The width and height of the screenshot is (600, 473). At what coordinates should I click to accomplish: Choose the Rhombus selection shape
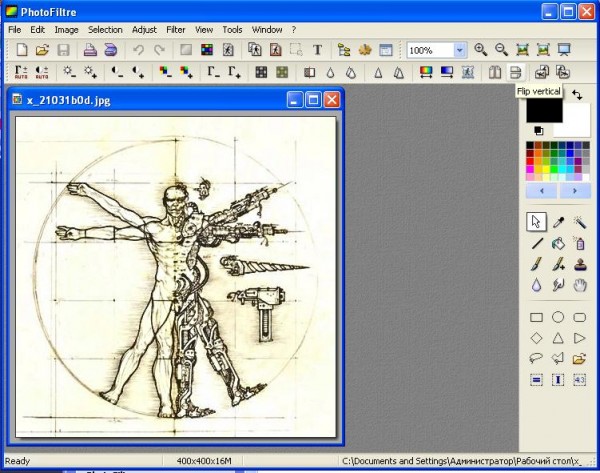536,338
